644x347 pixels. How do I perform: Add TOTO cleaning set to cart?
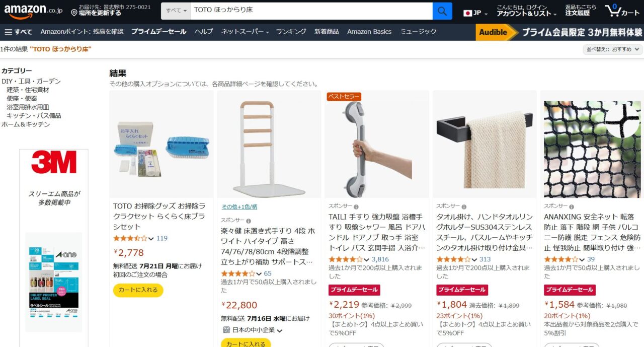click(x=138, y=290)
